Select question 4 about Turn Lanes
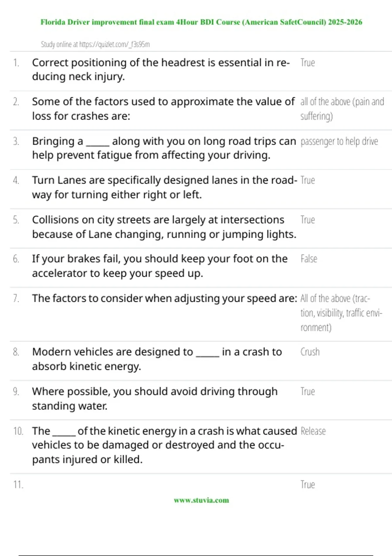Image resolution: width=392 pixels, height=556 pixels. click(164, 187)
